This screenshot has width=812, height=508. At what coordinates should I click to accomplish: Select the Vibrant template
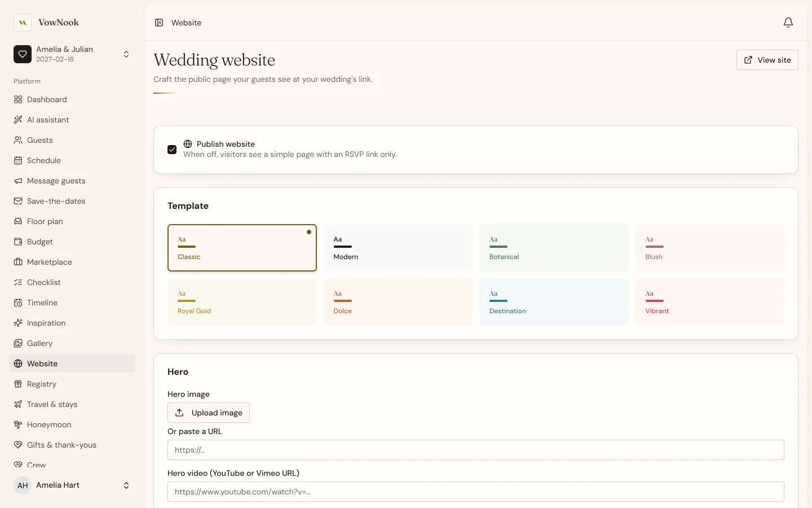(x=710, y=302)
